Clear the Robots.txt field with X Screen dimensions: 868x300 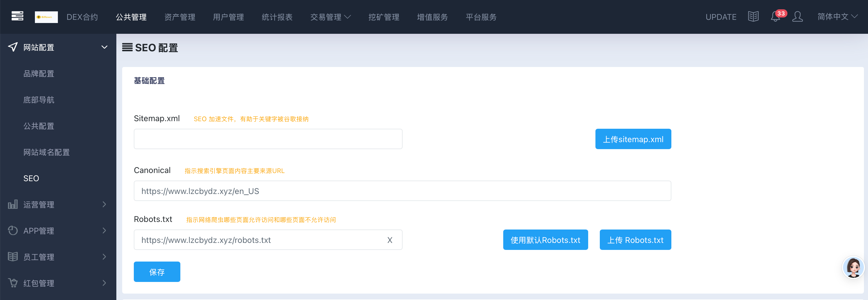click(390, 240)
